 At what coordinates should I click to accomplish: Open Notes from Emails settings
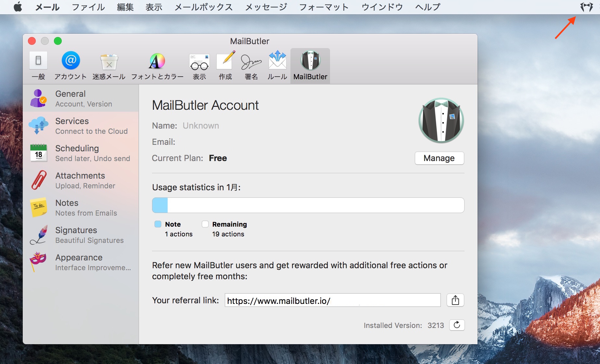(81, 207)
